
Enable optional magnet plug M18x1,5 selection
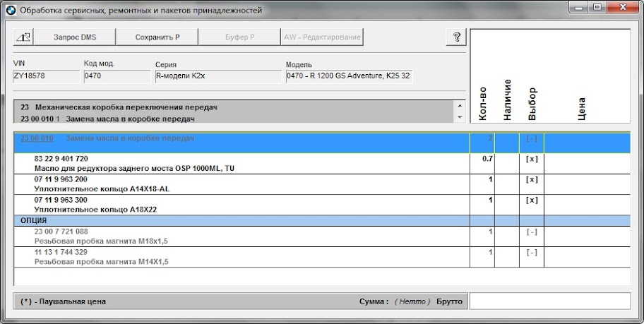point(531,232)
